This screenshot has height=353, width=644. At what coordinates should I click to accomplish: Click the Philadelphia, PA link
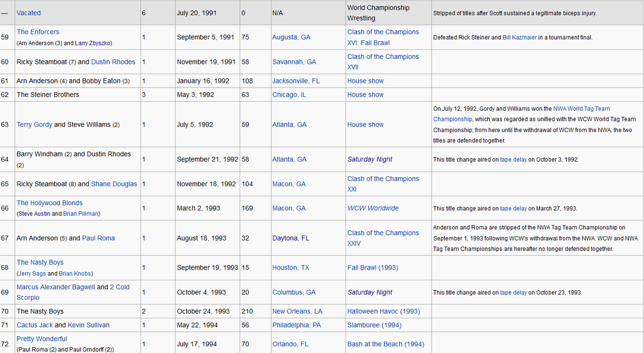tap(296, 324)
